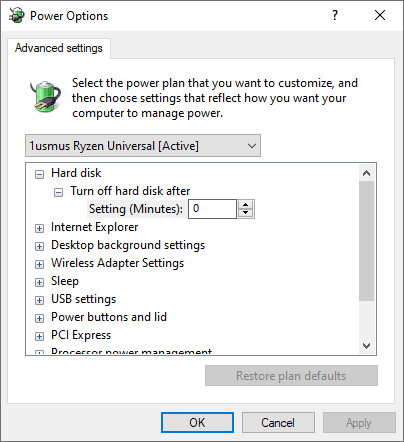Click the Power Options title bar icon
Image resolution: width=404 pixels, height=442 pixels.
pos(17,15)
